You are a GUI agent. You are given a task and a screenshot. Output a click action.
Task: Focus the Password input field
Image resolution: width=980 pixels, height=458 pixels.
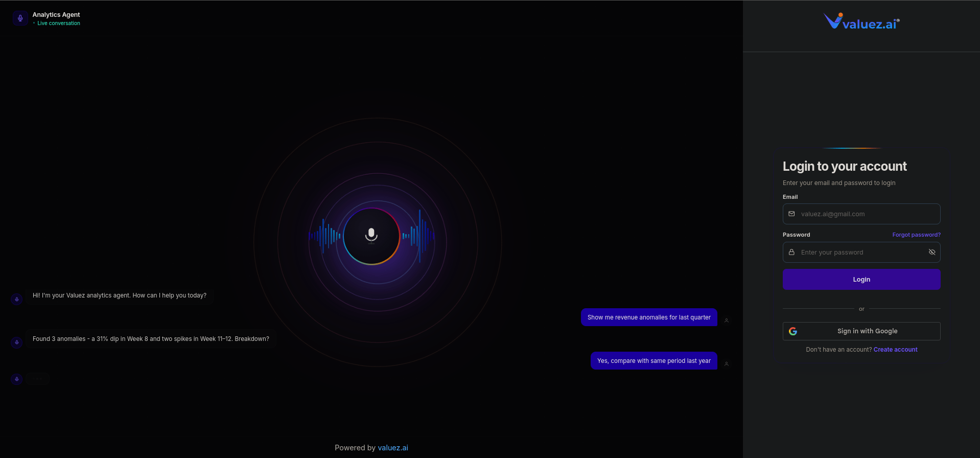tap(861, 253)
